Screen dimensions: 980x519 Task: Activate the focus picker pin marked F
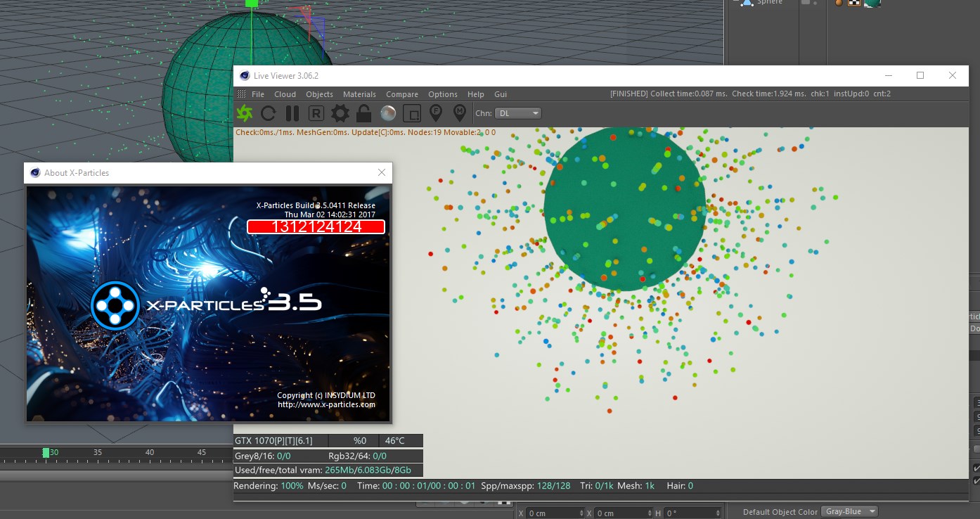tap(436, 112)
